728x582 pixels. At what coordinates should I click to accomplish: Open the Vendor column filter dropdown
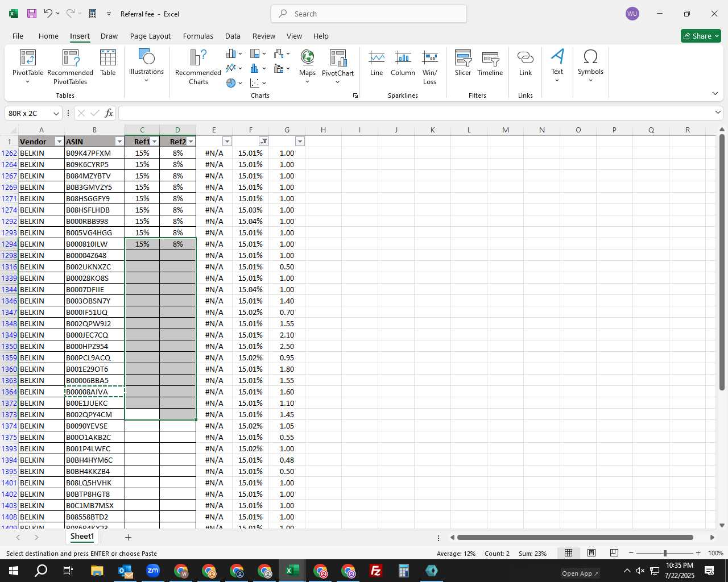click(59, 142)
